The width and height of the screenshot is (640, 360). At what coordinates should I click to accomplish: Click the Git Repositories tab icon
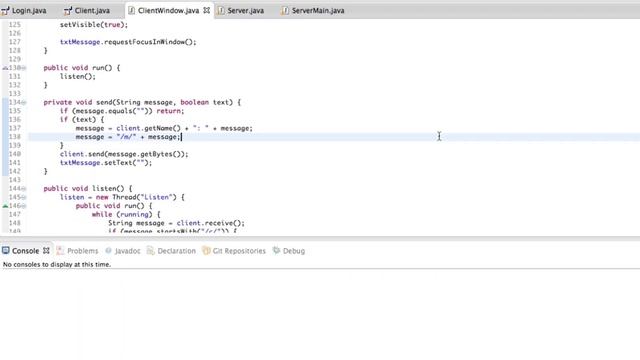coord(206,250)
